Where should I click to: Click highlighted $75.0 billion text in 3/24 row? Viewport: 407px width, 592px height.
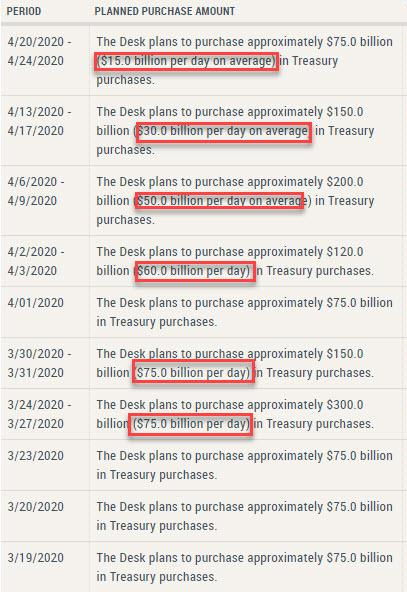(x=190, y=424)
